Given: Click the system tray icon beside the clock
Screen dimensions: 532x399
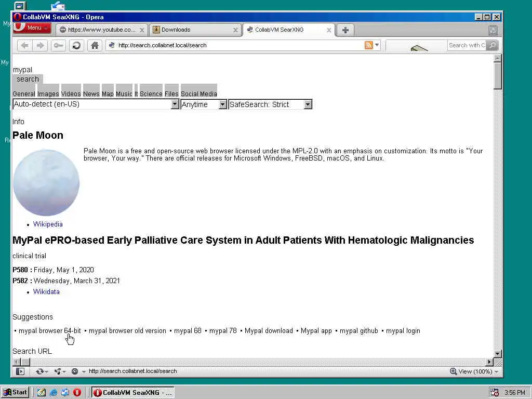Looking at the screenshot, I should pyautogui.click(x=495, y=393).
